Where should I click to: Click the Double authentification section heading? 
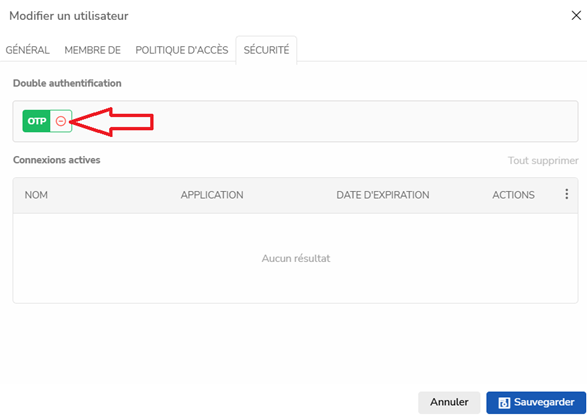(67, 83)
